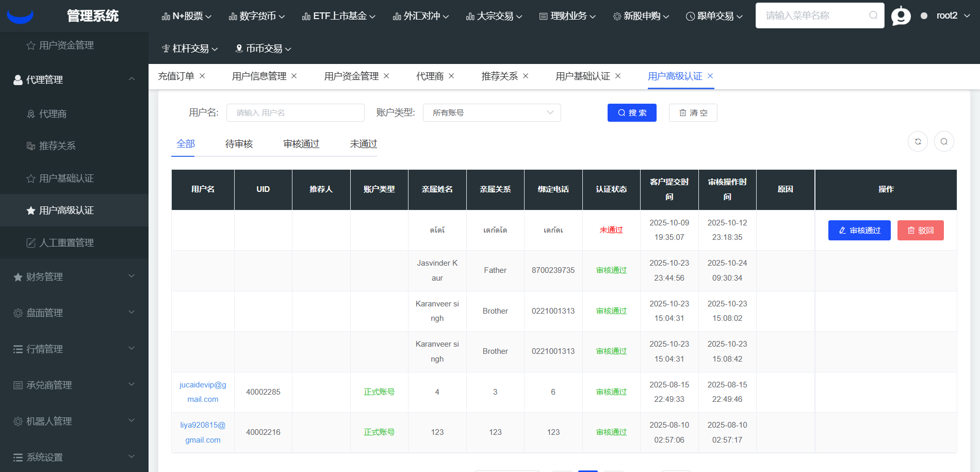Open the root2 user dropdown
This screenshot has width=980, height=472.
click(952, 16)
